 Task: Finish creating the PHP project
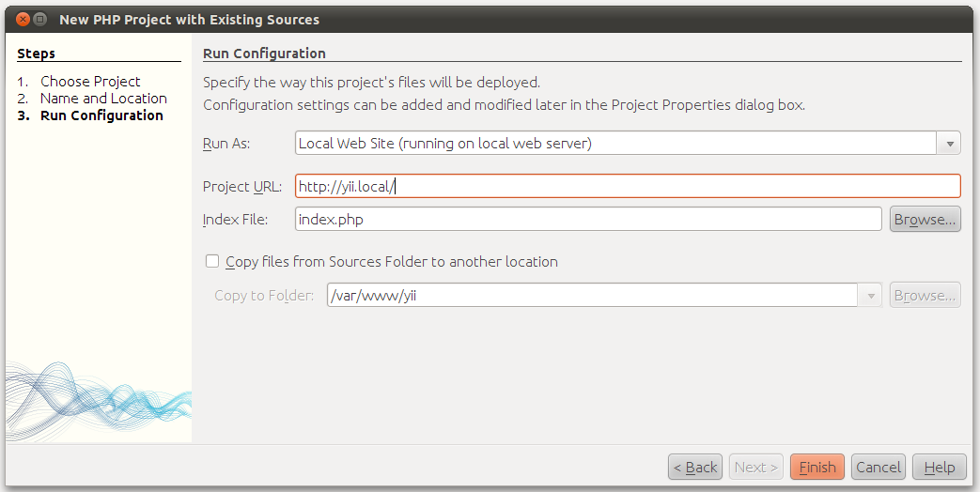tap(817, 467)
